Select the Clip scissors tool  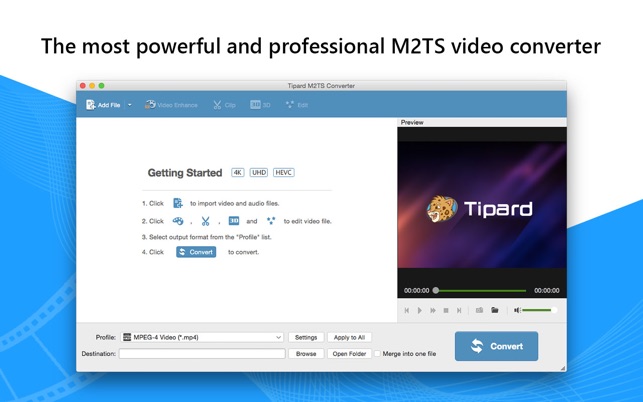[224, 105]
